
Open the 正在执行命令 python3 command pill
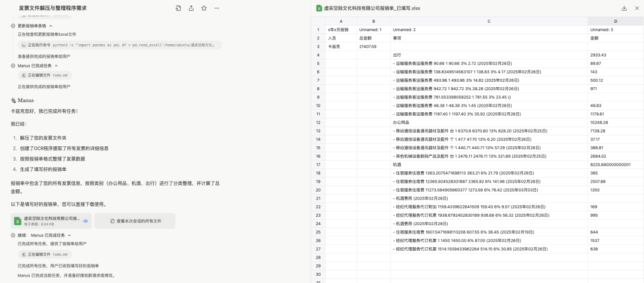click(x=119, y=45)
